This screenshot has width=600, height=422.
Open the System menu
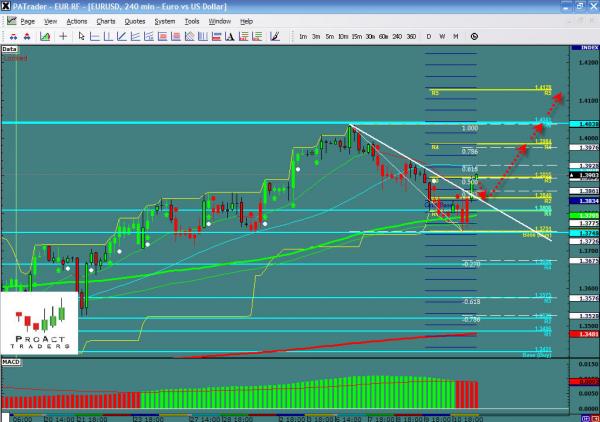coord(165,20)
